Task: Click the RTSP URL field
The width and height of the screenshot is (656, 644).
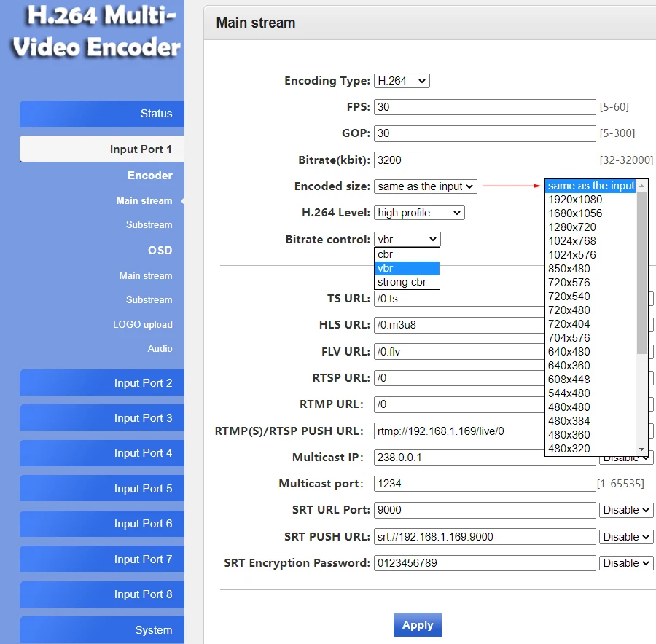Action: [x=459, y=378]
